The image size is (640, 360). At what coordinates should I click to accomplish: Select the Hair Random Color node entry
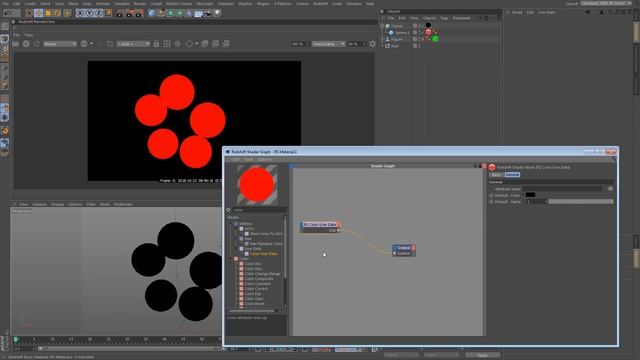click(x=266, y=244)
